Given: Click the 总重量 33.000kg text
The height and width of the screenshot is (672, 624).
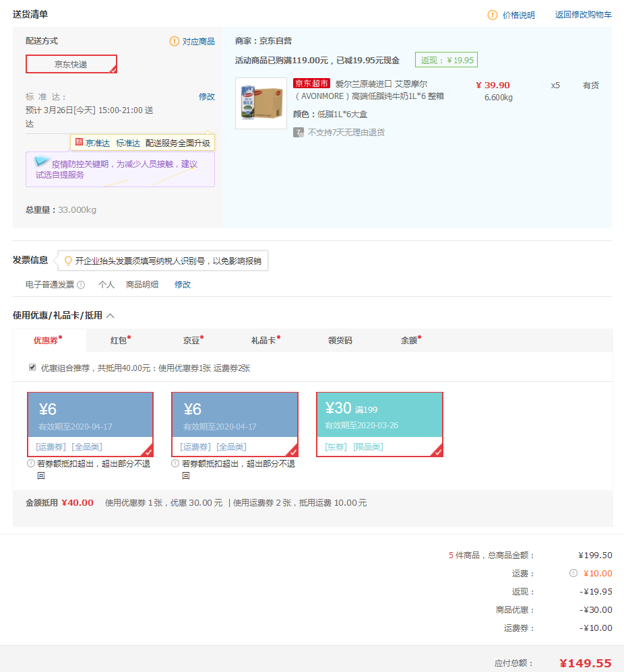Looking at the screenshot, I should (61, 210).
